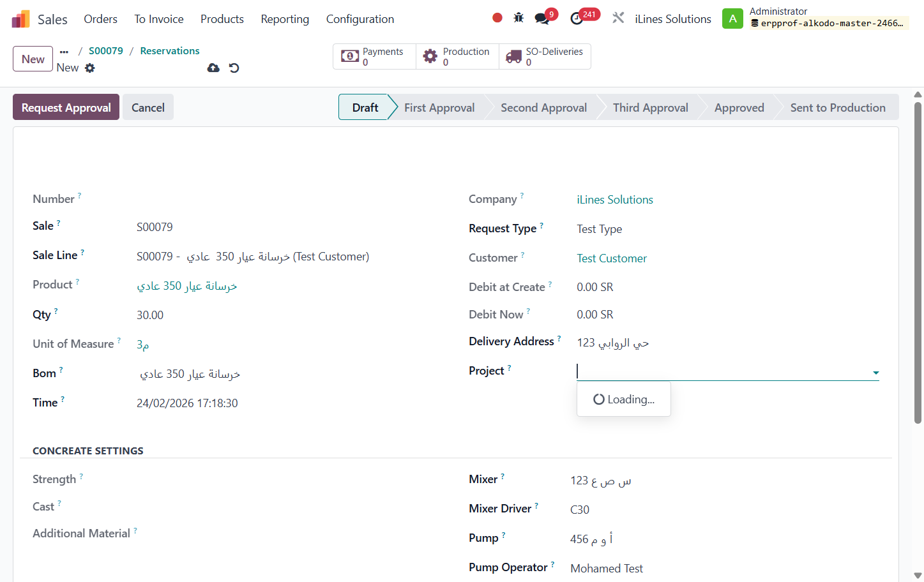Viewport: 924px width, 582px height.
Task: Select the Second Approval stage
Action: click(x=544, y=107)
